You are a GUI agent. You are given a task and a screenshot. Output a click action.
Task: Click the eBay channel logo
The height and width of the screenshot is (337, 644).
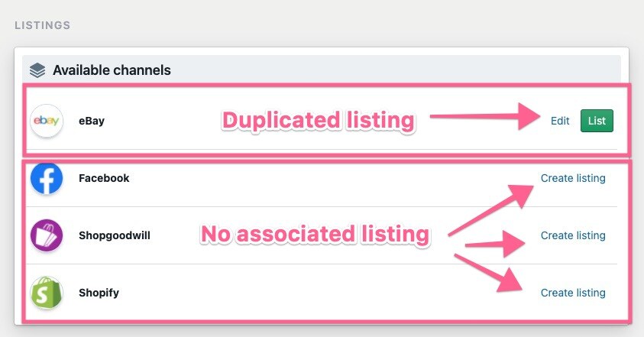coord(47,121)
